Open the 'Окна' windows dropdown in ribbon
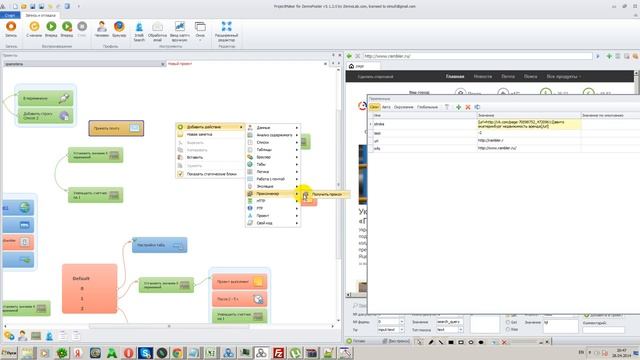Image resolution: width=640 pixels, height=360 pixels. 200,27
